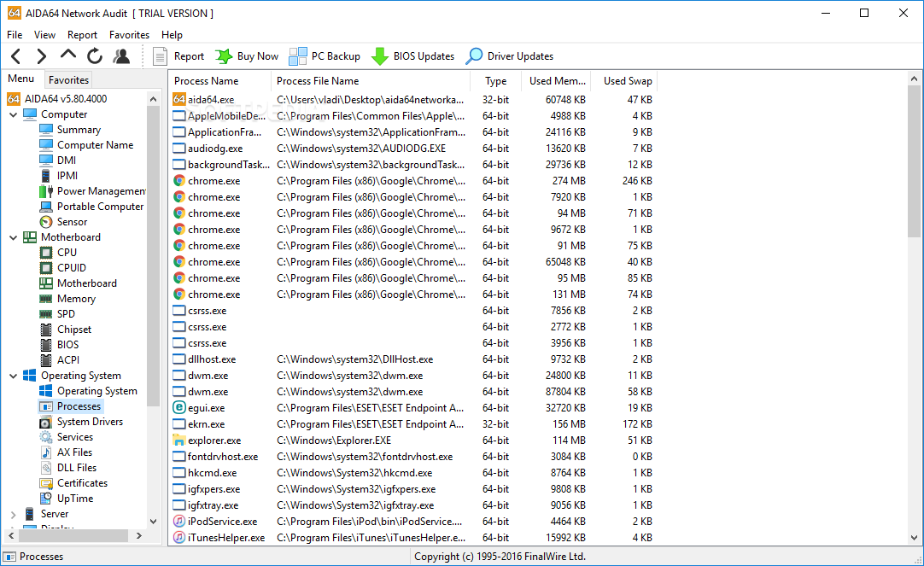Open the ACPI page
The height and width of the screenshot is (566, 924).
pos(60,360)
